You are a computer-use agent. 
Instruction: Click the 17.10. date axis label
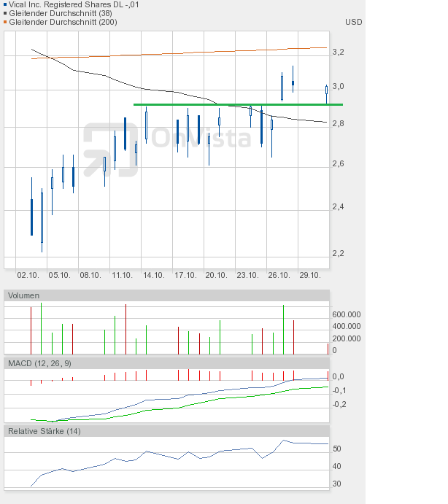[x=185, y=276]
